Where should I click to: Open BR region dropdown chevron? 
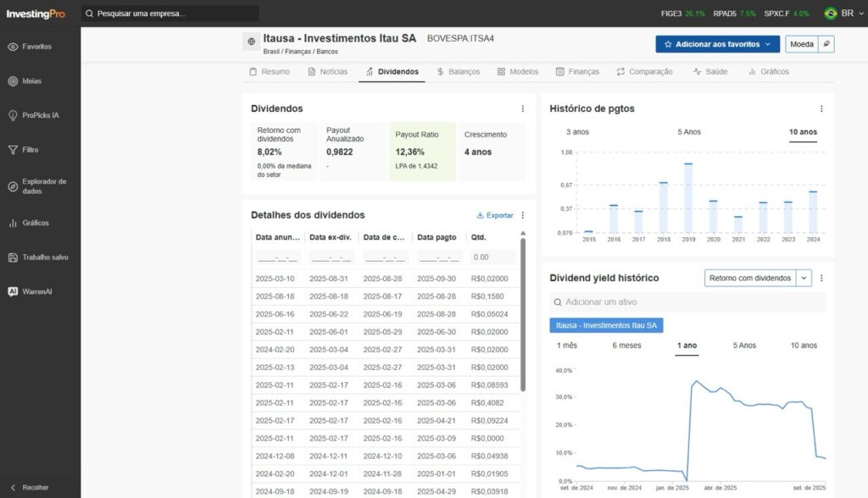click(x=861, y=14)
